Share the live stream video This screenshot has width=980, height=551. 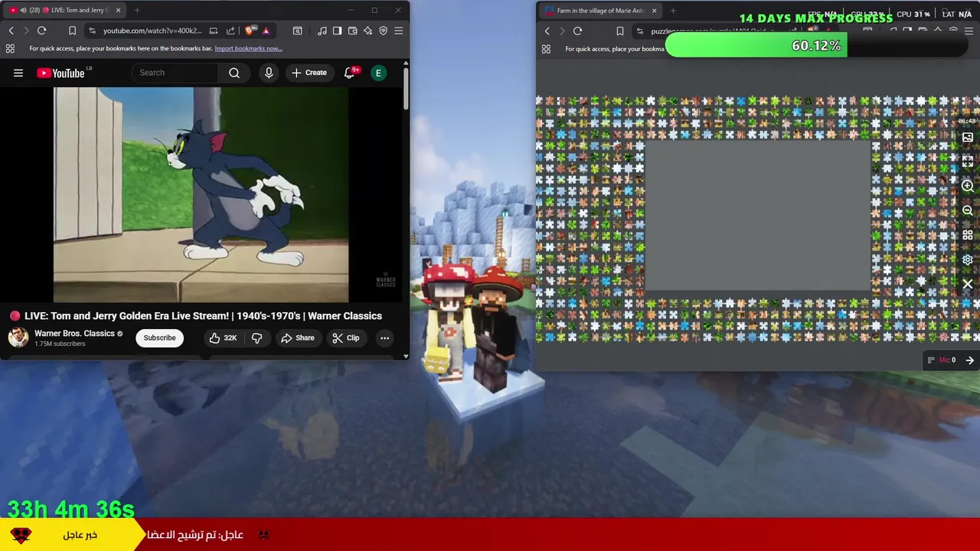(x=298, y=337)
